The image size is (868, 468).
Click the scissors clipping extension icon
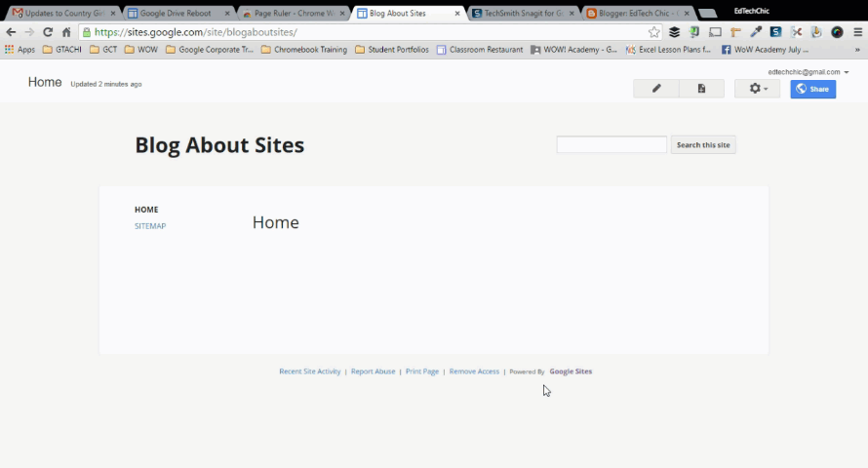pyautogui.click(x=797, y=32)
